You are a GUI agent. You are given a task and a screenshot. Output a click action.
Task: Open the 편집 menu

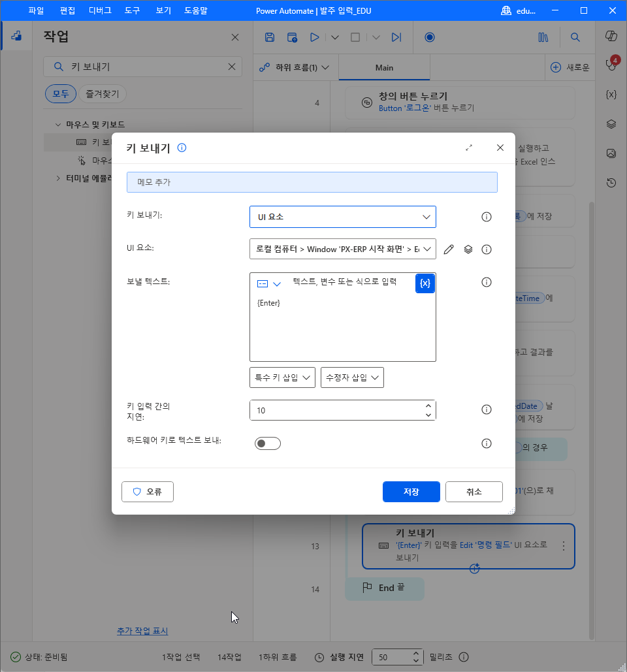tap(67, 10)
